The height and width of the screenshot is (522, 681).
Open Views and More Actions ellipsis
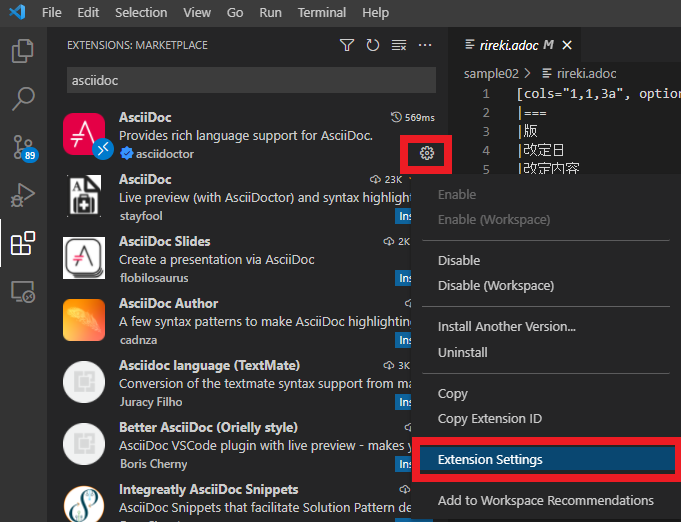(425, 45)
